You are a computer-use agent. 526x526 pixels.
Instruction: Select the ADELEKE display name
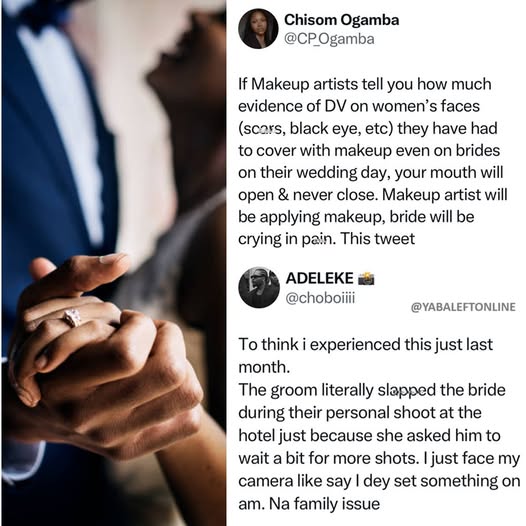point(320,278)
